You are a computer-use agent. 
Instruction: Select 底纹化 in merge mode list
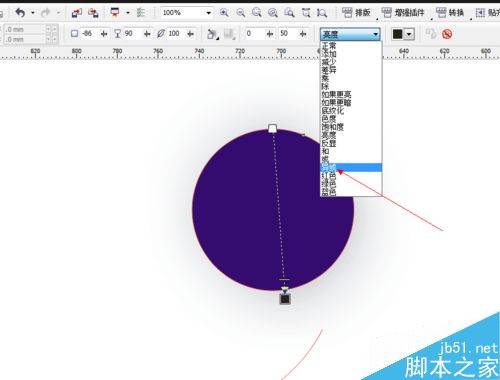(351, 110)
